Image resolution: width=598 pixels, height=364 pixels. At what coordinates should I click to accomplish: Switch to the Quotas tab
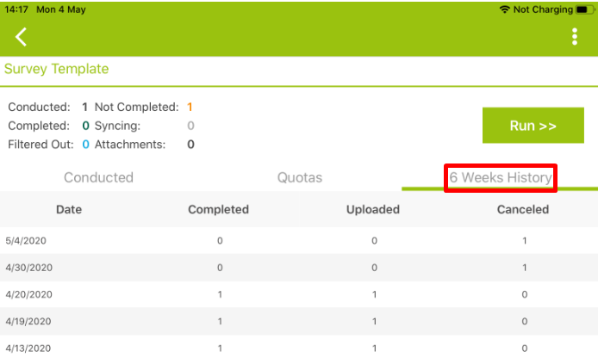[x=300, y=177]
